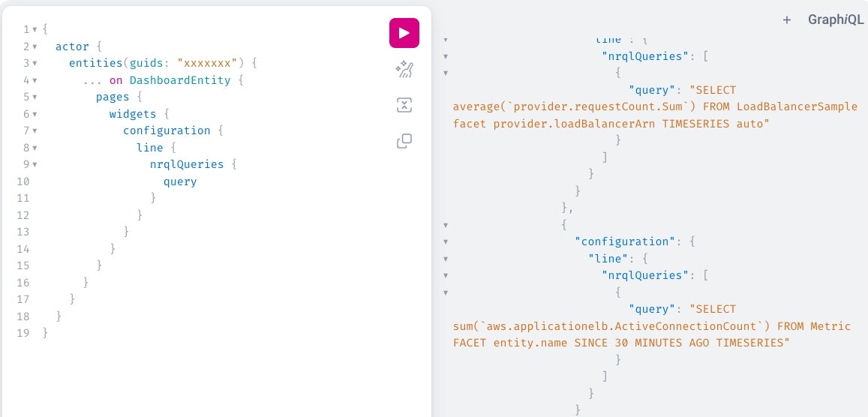Fold the nrqlQueries block on line 9
The height and width of the screenshot is (417, 868).
(35, 165)
